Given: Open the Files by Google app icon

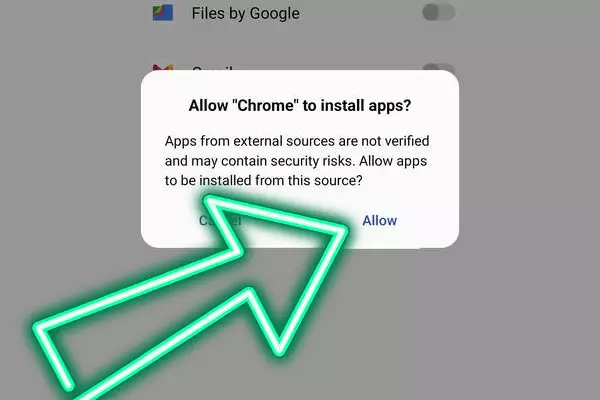Looking at the screenshot, I should click(x=163, y=13).
